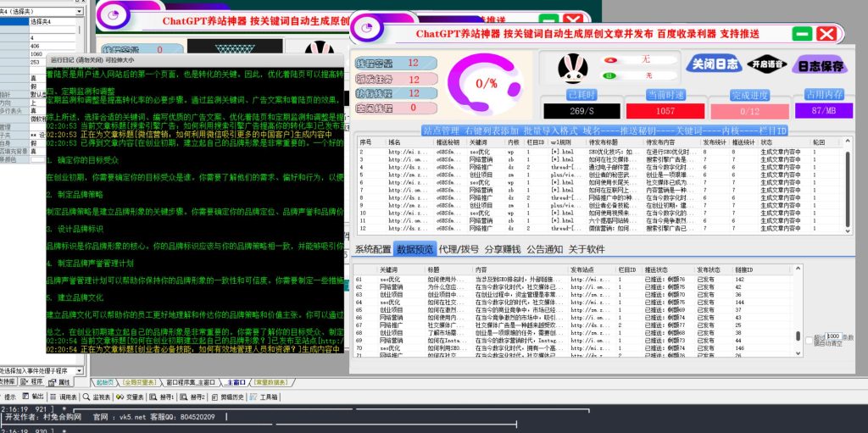Switch to the 关于软件 tab

pyautogui.click(x=587, y=249)
